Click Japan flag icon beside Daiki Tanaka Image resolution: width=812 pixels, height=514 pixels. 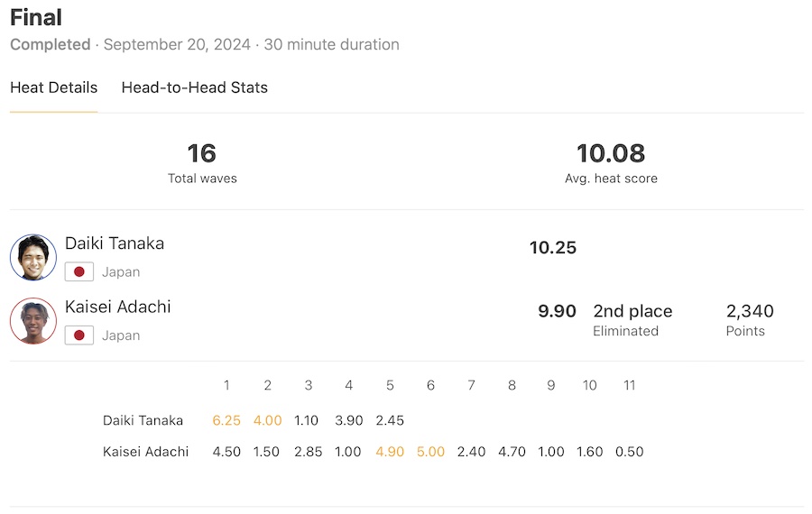(x=79, y=271)
